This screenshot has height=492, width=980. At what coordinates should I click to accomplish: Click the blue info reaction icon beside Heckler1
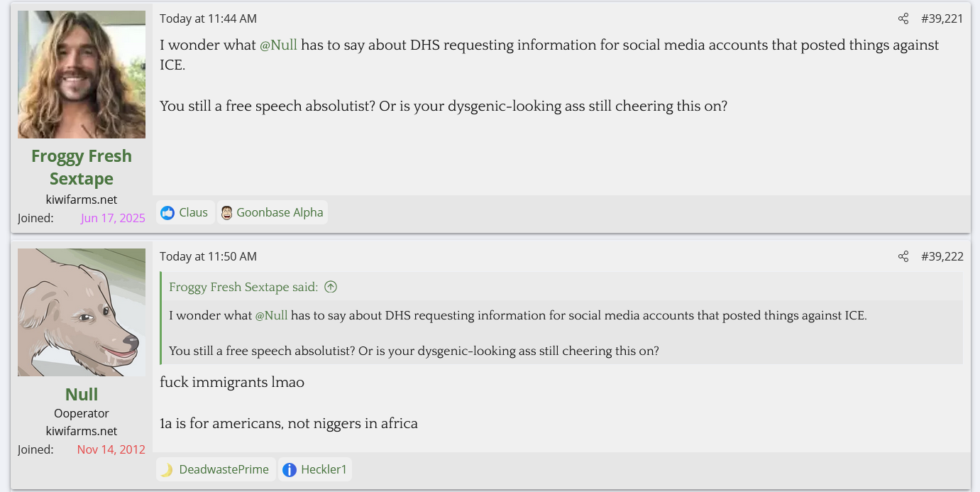coord(290,469)
